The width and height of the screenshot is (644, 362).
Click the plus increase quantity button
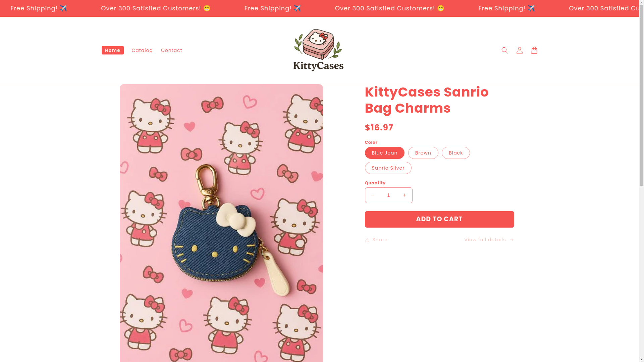pyautogui.click(x=405, y=195)
